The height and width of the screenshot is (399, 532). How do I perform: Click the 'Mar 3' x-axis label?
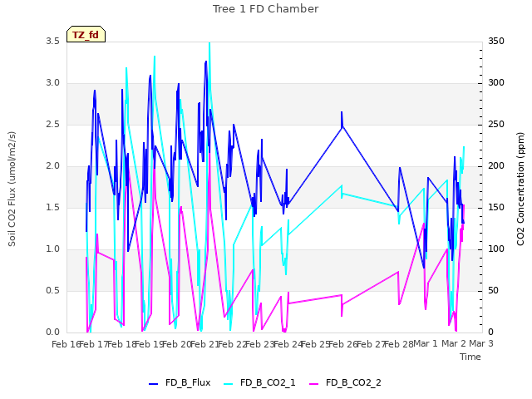(x=481, y=343)
